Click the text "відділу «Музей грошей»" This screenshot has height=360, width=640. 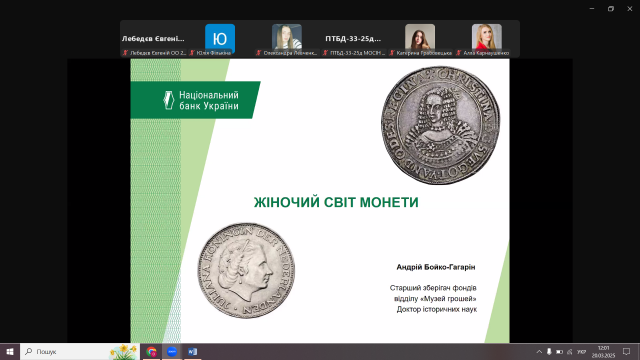[435, 298]
